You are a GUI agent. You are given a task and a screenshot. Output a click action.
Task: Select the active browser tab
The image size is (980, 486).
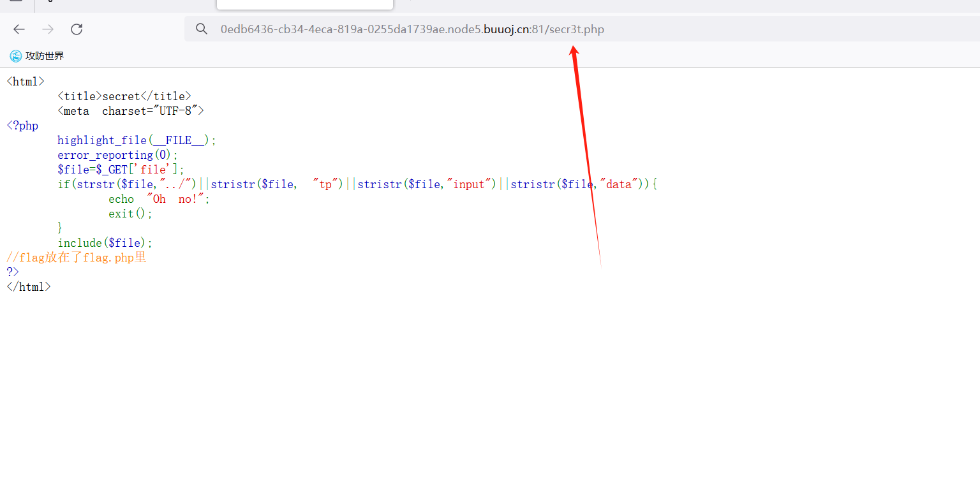[x=305, y=4]
